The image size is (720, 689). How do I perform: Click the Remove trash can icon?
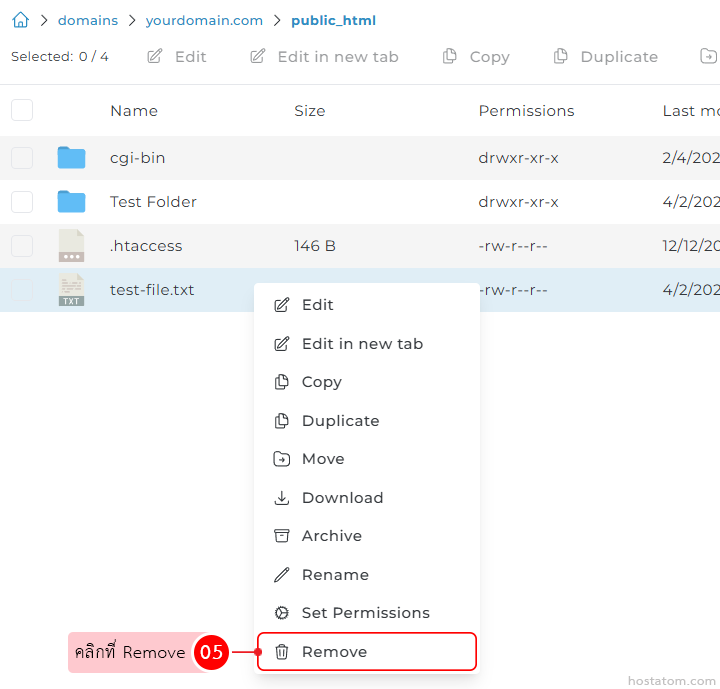(x=281, y=651)
